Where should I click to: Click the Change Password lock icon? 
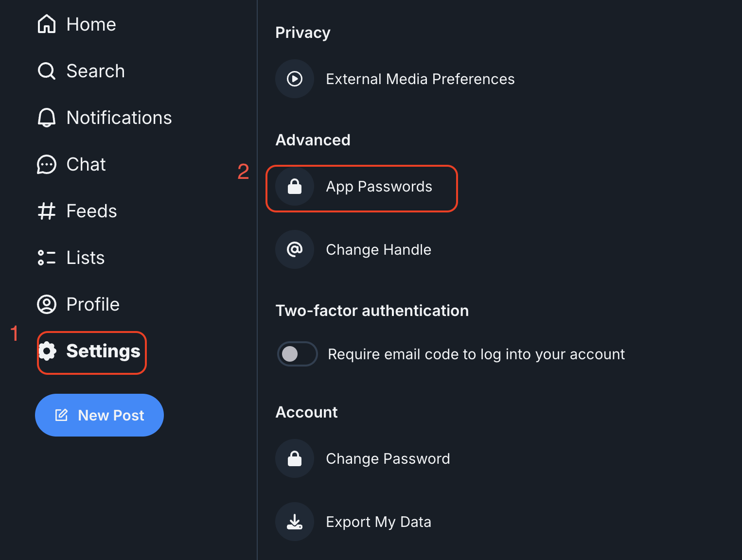point(295,458)
